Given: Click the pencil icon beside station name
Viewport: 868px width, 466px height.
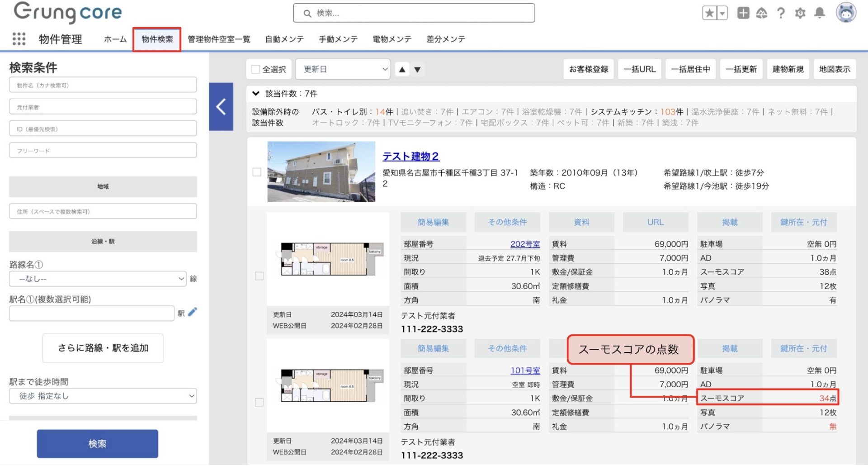Looking at the screenshot, I should pyautogui.click(x=193, y=312).
